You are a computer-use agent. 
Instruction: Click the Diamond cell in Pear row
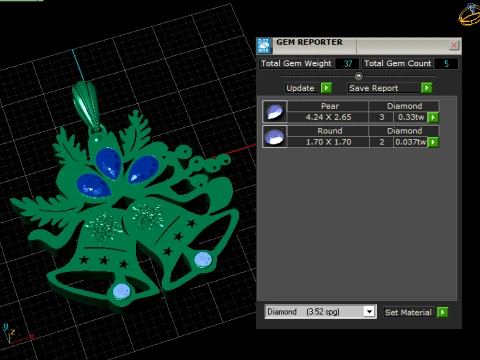pos(404,106)
